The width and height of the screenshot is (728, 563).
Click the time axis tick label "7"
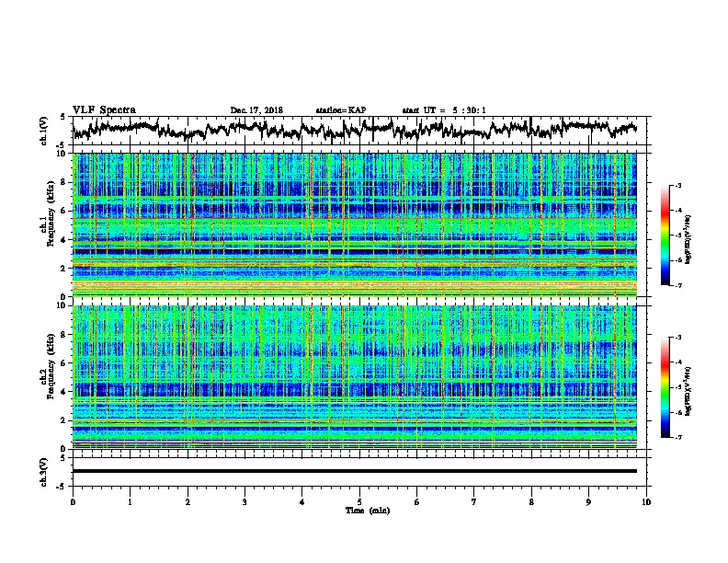pyautogui.click(x=474, y=502)
